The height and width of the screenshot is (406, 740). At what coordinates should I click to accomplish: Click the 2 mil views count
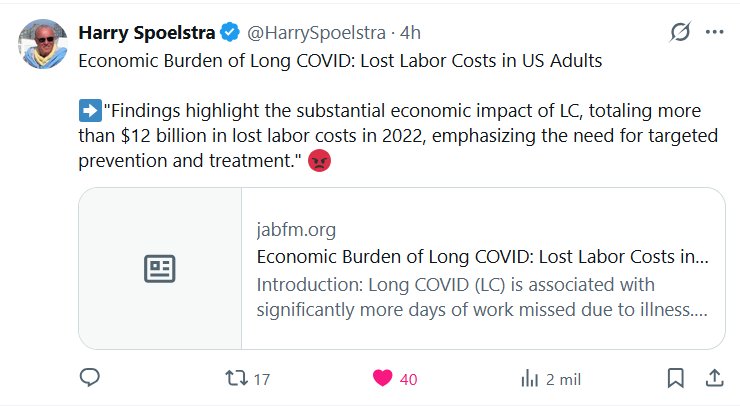564,379
